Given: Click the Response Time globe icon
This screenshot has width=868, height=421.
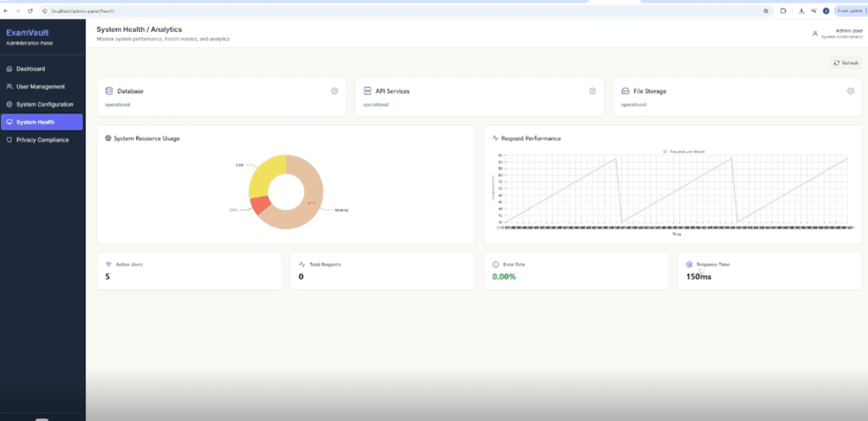Looking at the screenshot, I should pyautogui.click(x=690, y=264).
